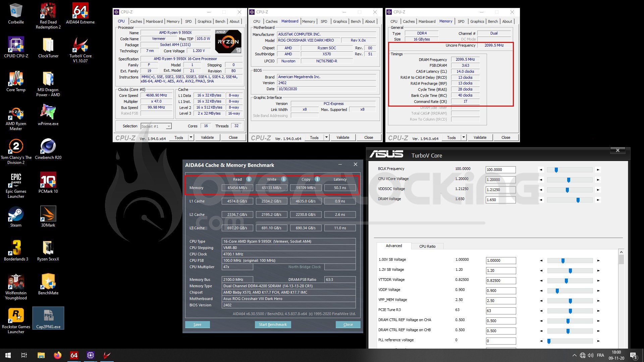
Task: Click the CPU VCore Voltage input field
Action: point(500,180)
